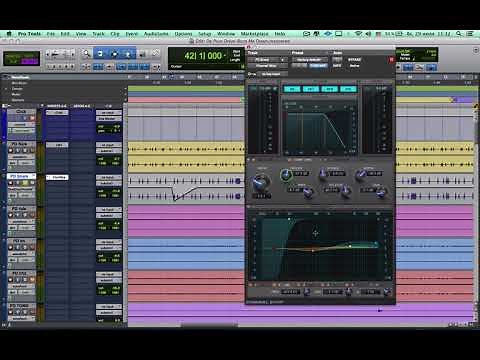Screen dimensions: 480x360
Task: Record-enable the PD Kick track
Action: tap(10, 150)
